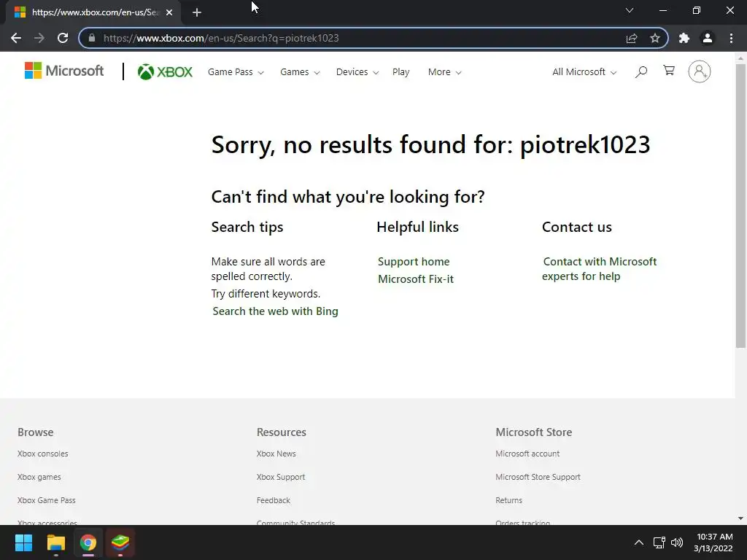Image resolution: width=747 pixels, height=560 pixels.
Task: Expand the Games dropdown menu
Action: coord(300,72)
